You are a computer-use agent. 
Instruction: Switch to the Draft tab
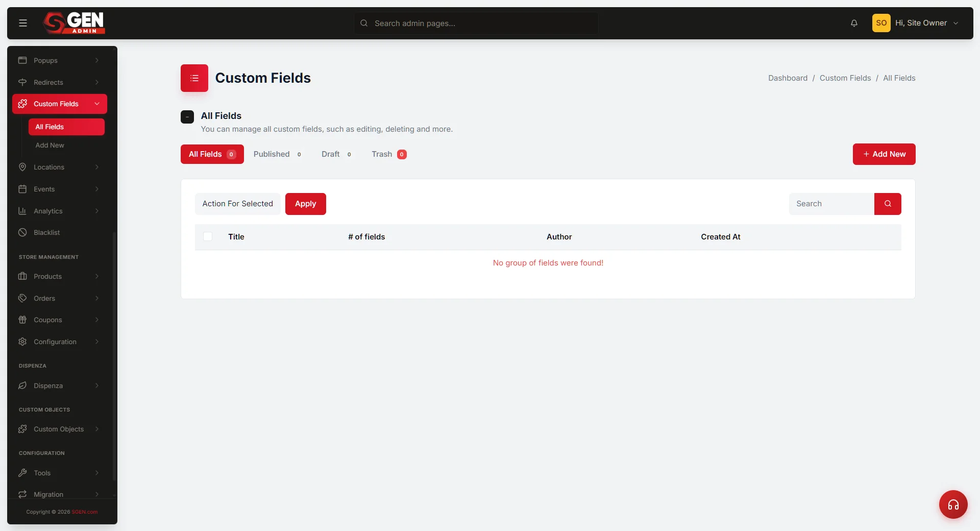336,154
